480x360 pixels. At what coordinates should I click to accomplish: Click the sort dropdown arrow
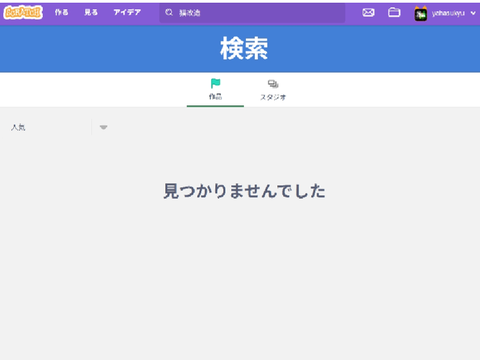tap(103, 127)
